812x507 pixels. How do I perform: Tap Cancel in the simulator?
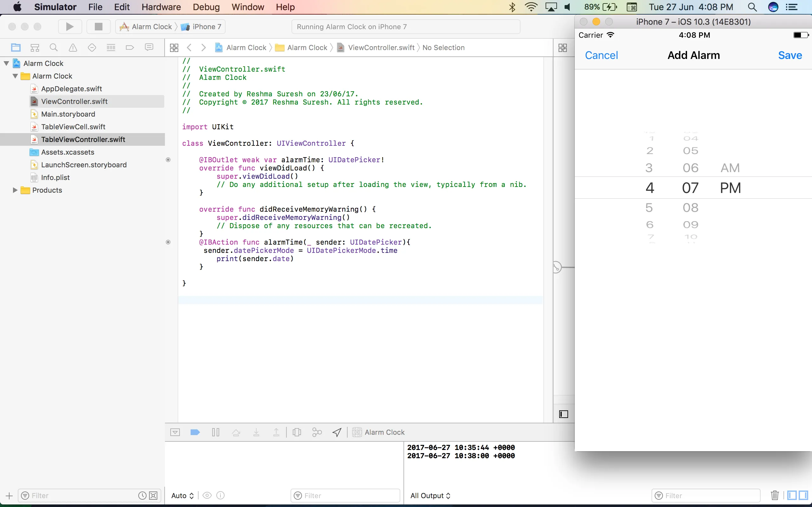coord(601,55)
